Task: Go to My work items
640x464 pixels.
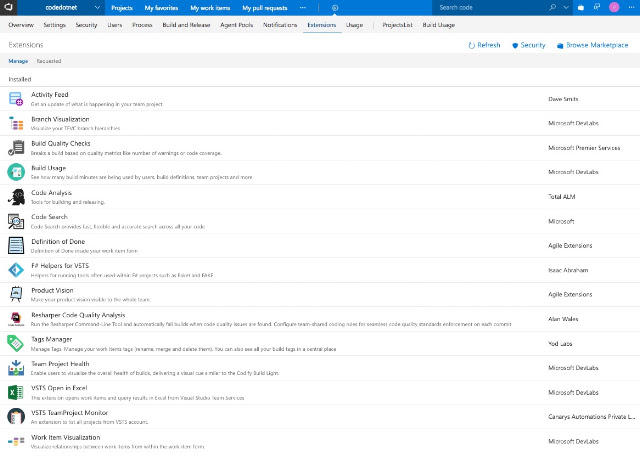Action: (210, 8)
